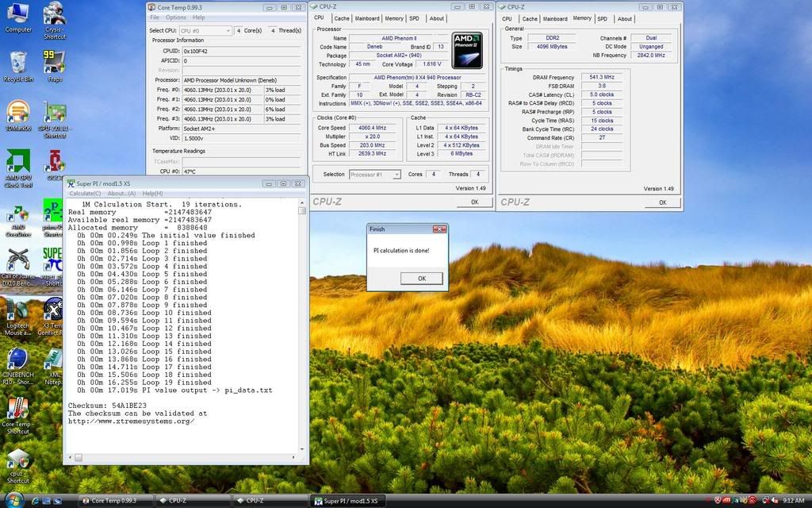Open the Core Temp desktop shortcut
This screenshot has width=812, height=508.
[18, 416]
